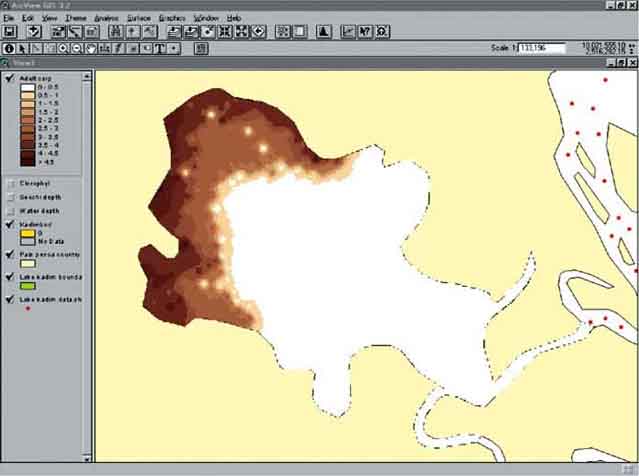Open the Window menu
Image resolution: width=639 pixels, height=476 pixels.
coord(206,18)
